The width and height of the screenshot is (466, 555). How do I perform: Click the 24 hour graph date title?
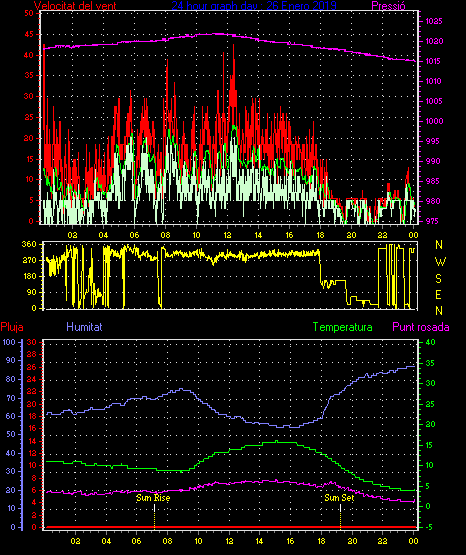[254, 5]
